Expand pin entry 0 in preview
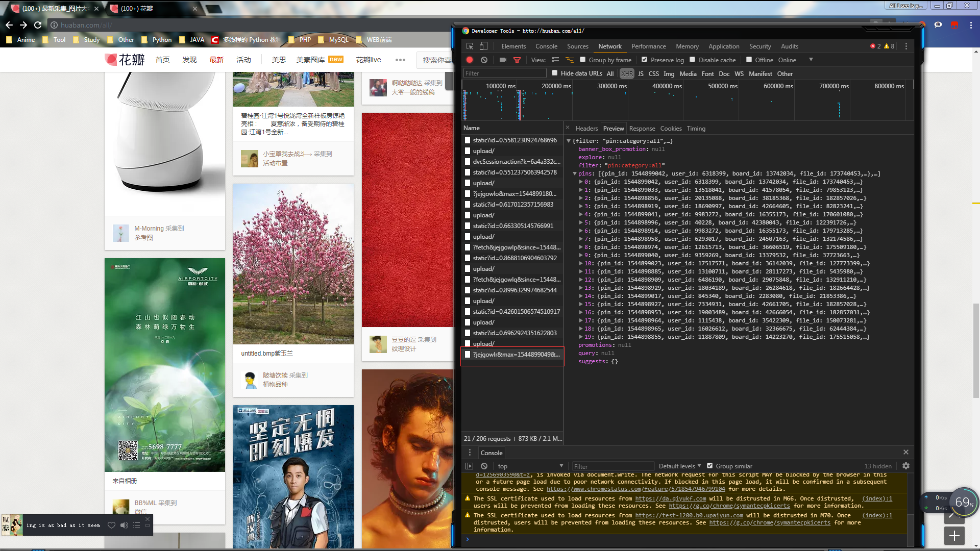The width and height of the screenshot is (980, 551). [581, 182]
